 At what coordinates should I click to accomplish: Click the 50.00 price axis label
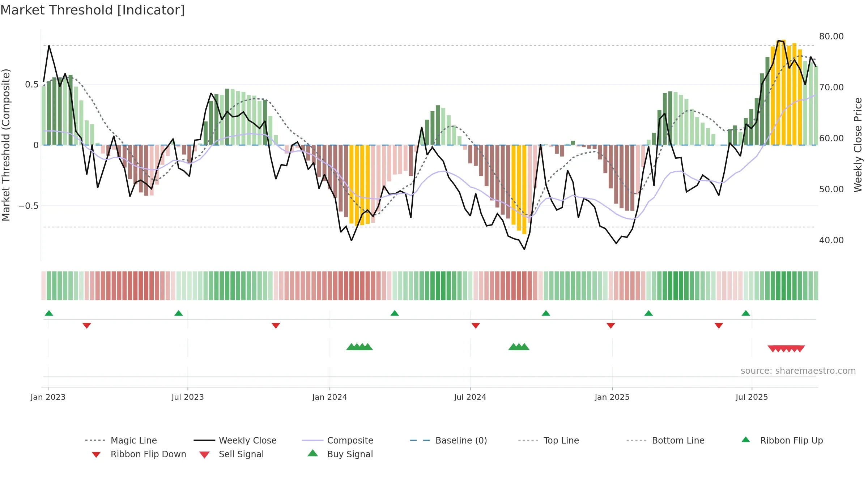831,189
